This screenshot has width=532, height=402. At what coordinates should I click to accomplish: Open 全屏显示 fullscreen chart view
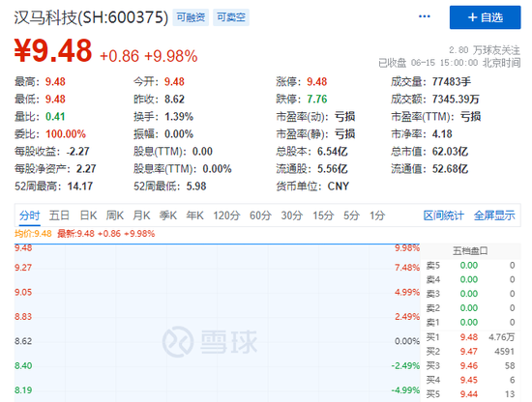494,215
